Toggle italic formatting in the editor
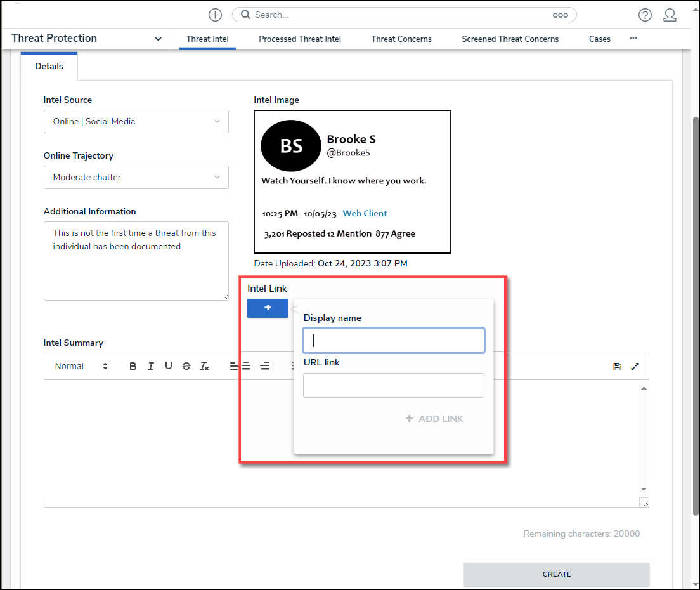 [150, 366]
